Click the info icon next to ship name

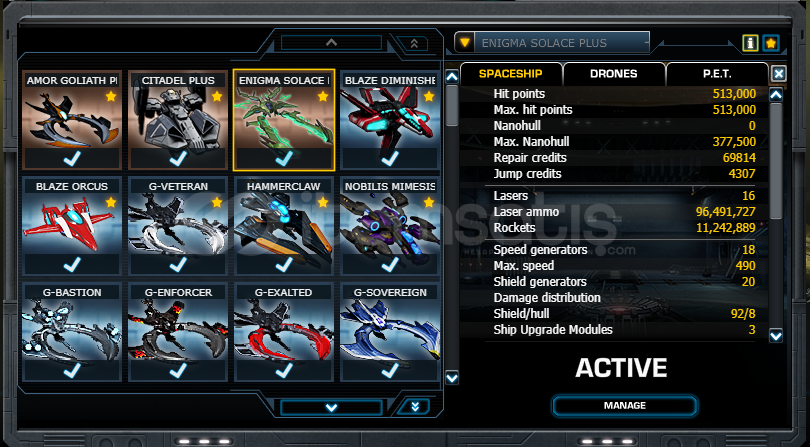(x=750, y=43)
